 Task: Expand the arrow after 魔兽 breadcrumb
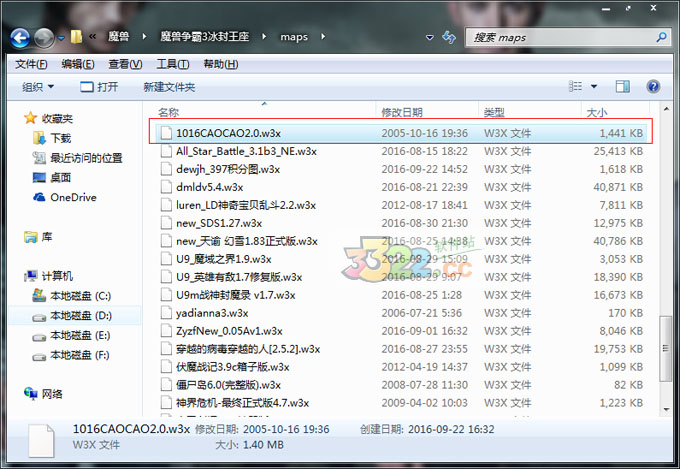(x=144, y=36)
